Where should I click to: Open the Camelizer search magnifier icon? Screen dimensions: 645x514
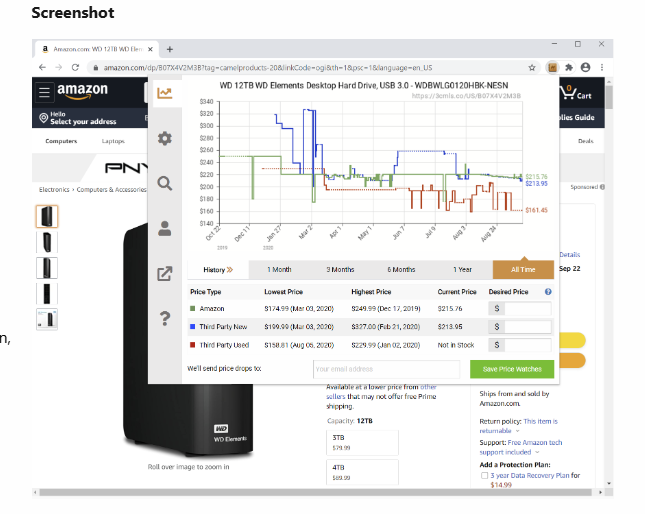click(x=165, y=183)
